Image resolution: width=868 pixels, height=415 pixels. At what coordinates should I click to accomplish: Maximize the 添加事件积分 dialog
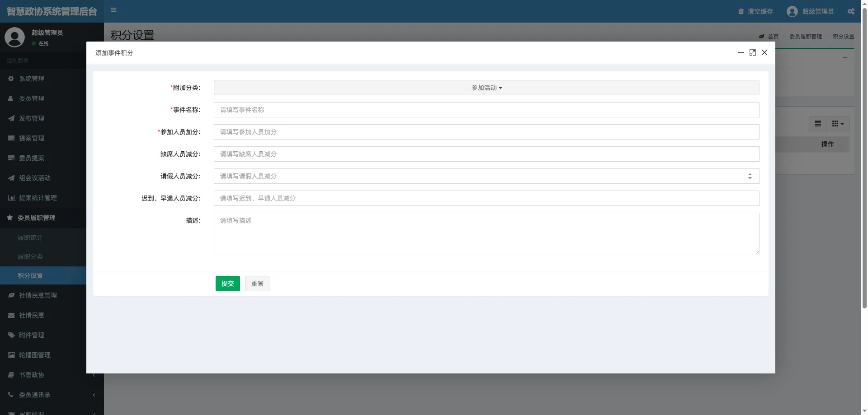coord(752,53)
